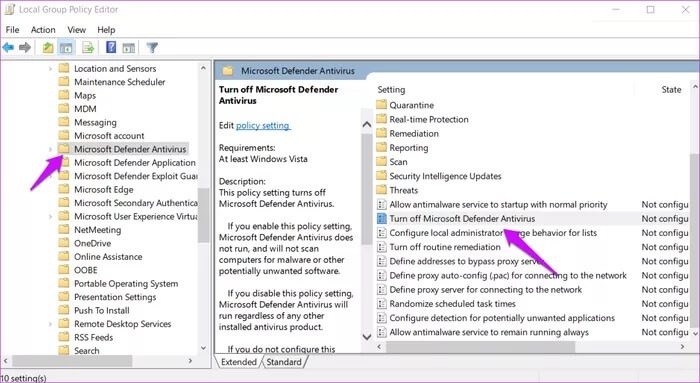Viewport: 700px width, 383px height.
Task: Click the Real-time Protection folder icon
Action: click(x=381, y=119)
